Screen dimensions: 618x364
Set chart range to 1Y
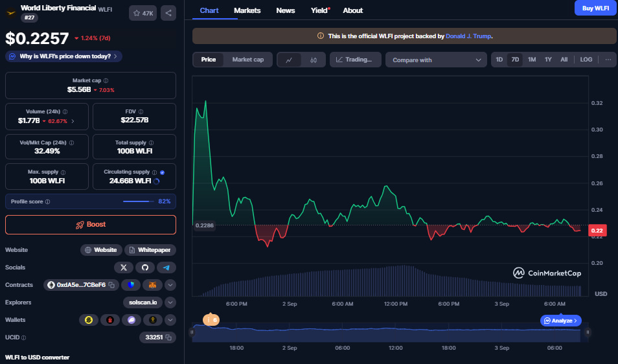[548, 60]
